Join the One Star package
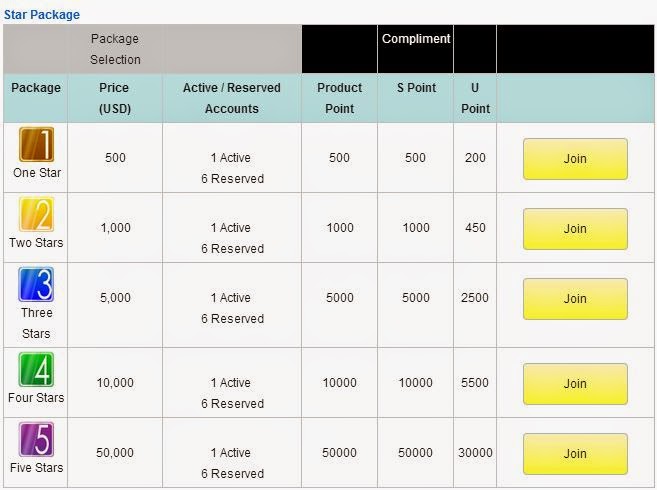Screen dimensions: 657x490 pyautogui.click(x=575, y=159)
